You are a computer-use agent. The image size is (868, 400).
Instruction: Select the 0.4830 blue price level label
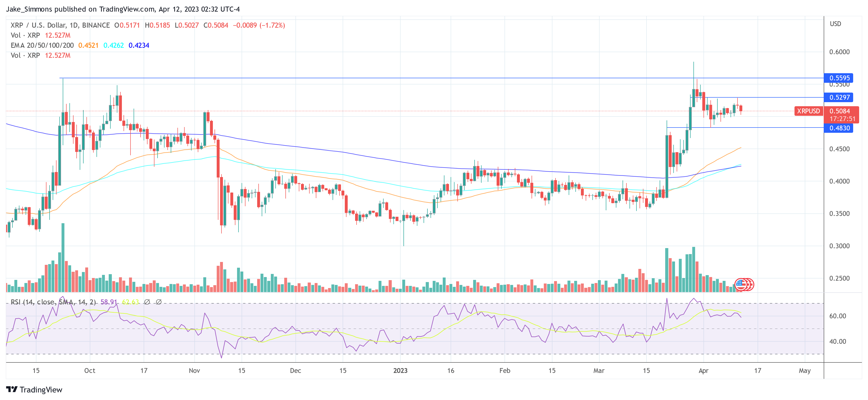[x=839, y=128]
